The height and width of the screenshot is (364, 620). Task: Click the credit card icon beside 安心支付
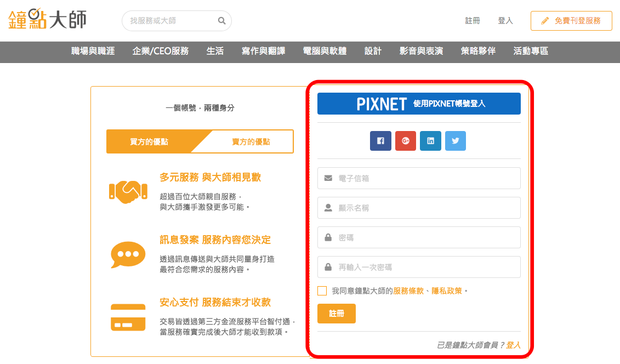tap(128, 315)
